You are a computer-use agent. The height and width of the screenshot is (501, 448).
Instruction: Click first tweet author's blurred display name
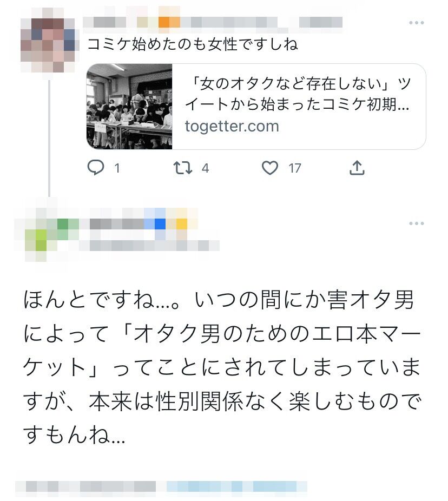tap(213, 22)
